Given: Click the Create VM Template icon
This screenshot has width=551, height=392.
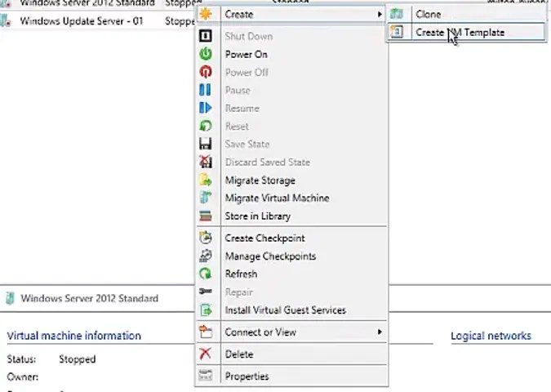Looking at the screenshot, I should click(x=397, y=32).
